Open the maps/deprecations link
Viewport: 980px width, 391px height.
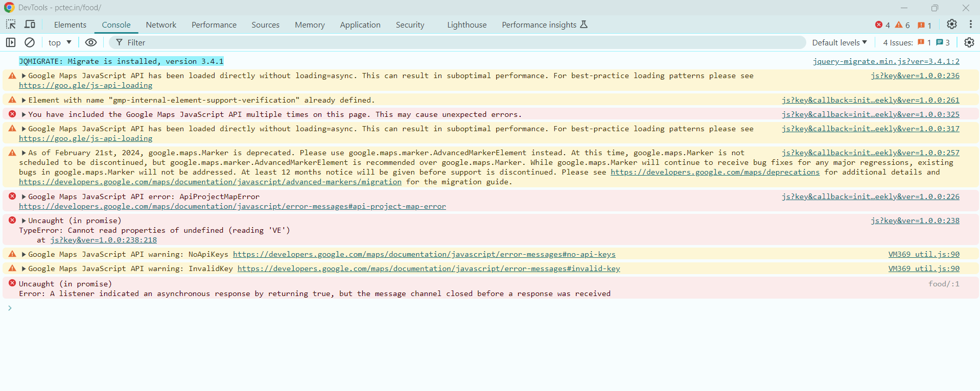click(715, 172)
